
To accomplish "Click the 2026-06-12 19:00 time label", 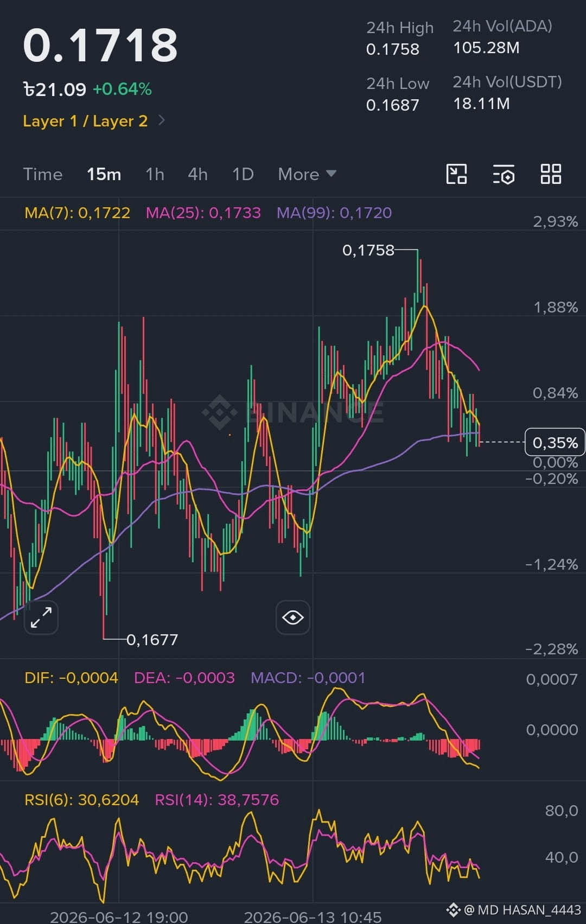I will click(x=119, y=917).
